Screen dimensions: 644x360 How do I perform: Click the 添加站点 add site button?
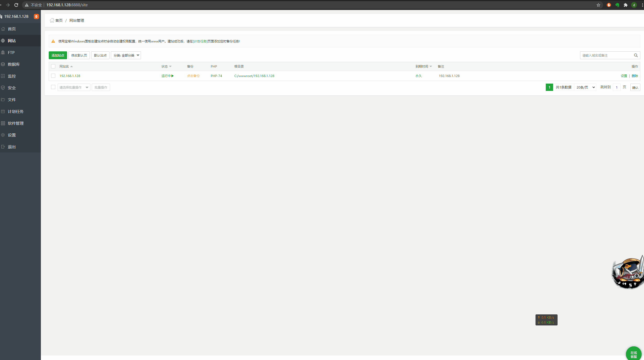pos(58,55)
